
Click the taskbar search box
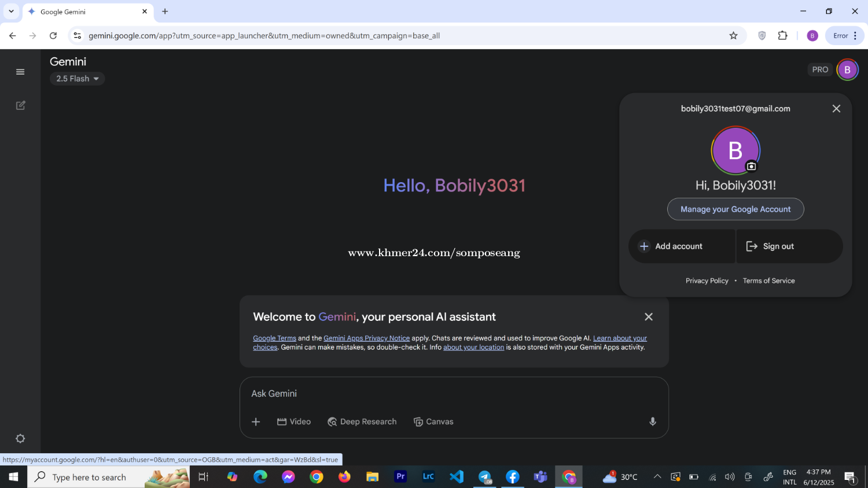pyautogui.click(x=108, y=477)
